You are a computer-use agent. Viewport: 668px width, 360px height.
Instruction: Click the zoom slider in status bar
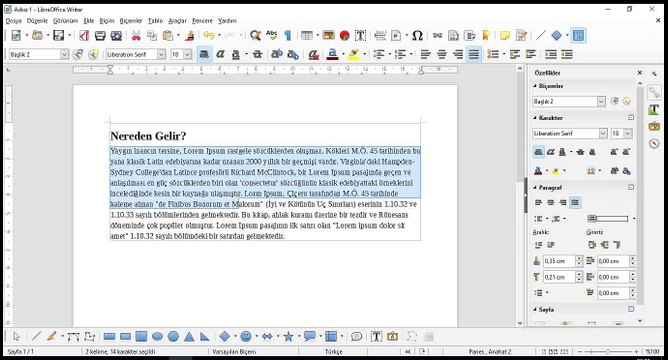click(608, 351)
